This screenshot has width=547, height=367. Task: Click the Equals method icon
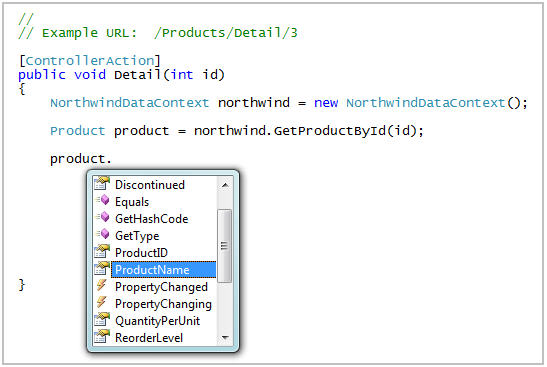[103, 200]
